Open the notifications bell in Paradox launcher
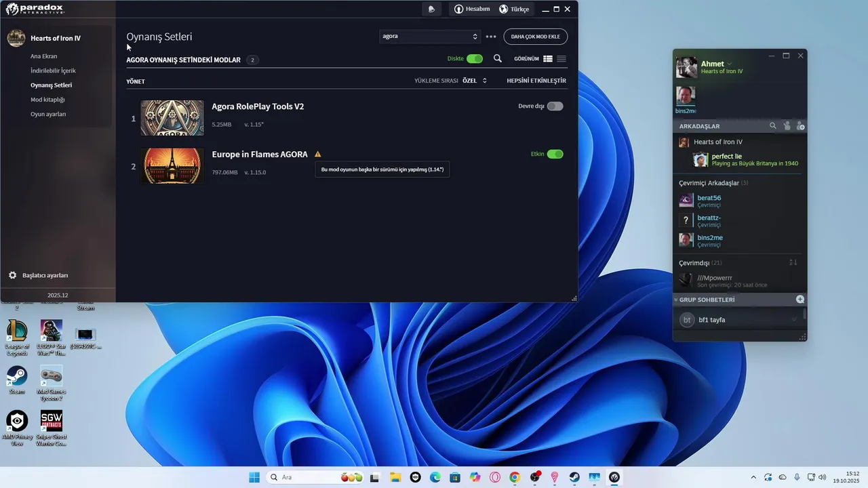 click(432, 9)
